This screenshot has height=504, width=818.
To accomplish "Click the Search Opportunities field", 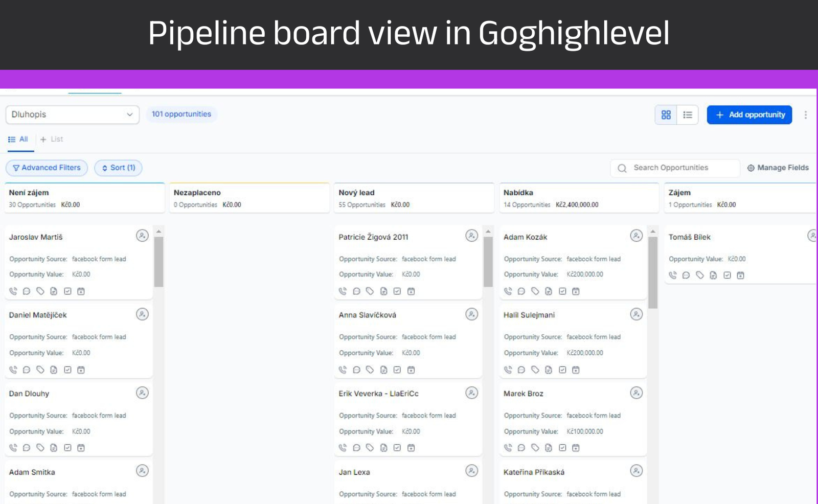I will click(x=675, y=168).
